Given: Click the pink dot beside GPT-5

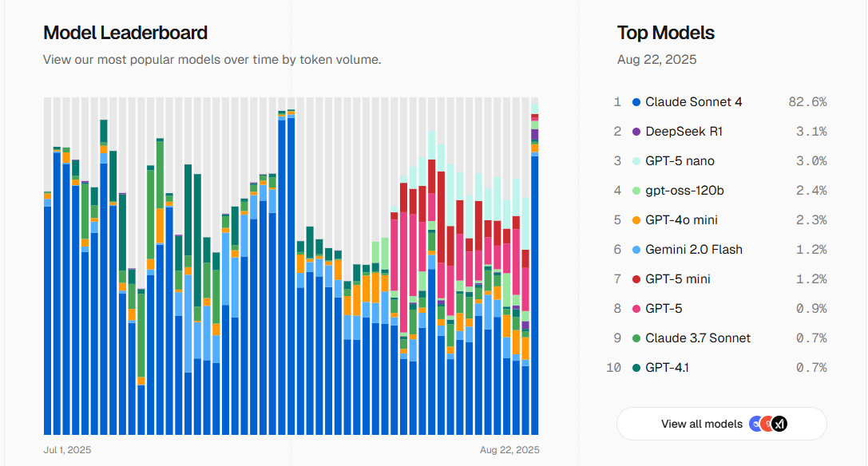Looking at the screenshot, I should pyautogui.click(x=636, y=309).
